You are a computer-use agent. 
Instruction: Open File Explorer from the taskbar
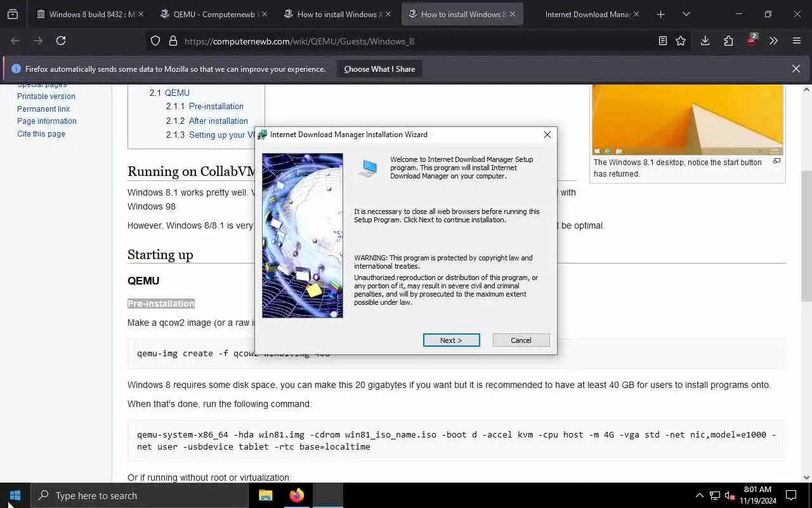point(265,495)
